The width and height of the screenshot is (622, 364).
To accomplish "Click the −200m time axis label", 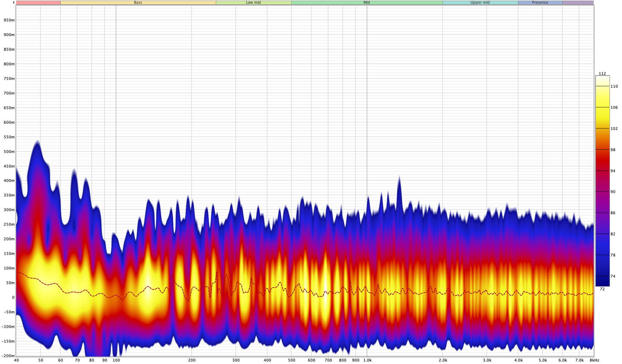I will (8, 356).
